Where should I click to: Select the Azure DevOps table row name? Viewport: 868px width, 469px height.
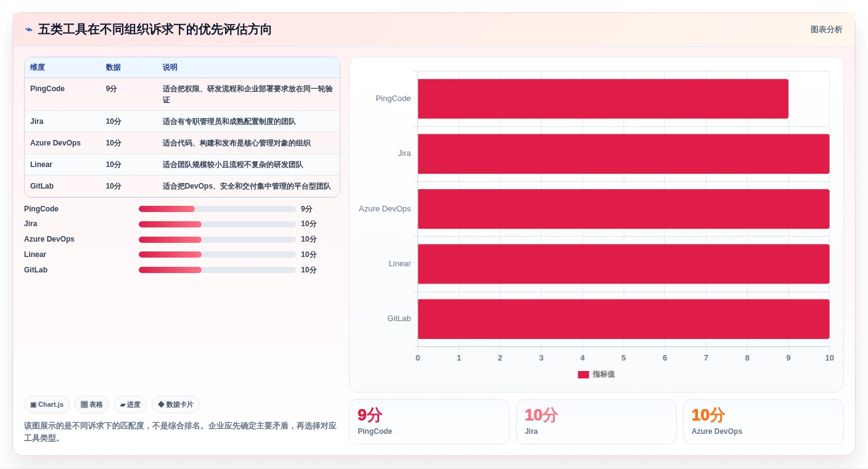[55, 143]
